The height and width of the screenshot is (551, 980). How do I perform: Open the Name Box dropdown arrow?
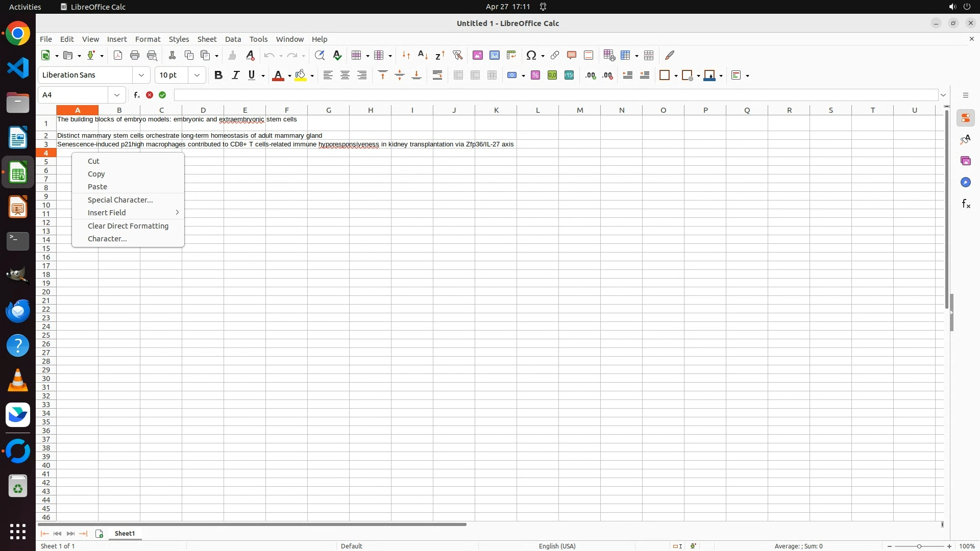pos(117,95)
